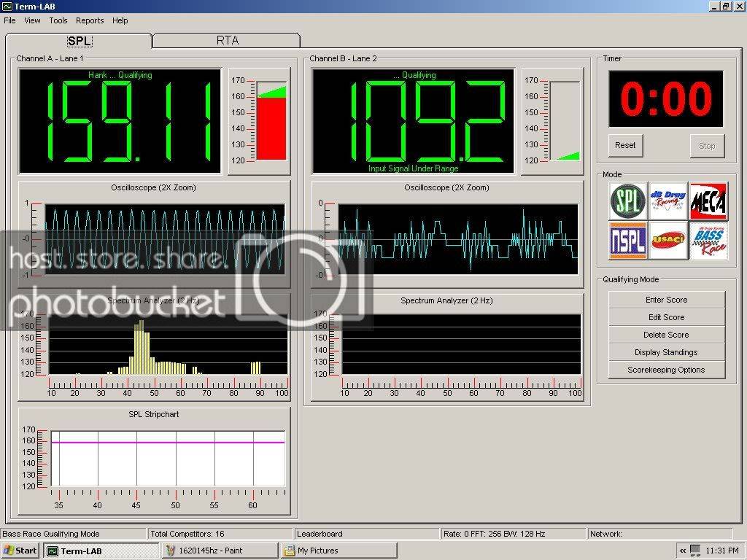747x560 pixels.
Task: Click the SPL Stripchart graph
Action: [168, 459]
